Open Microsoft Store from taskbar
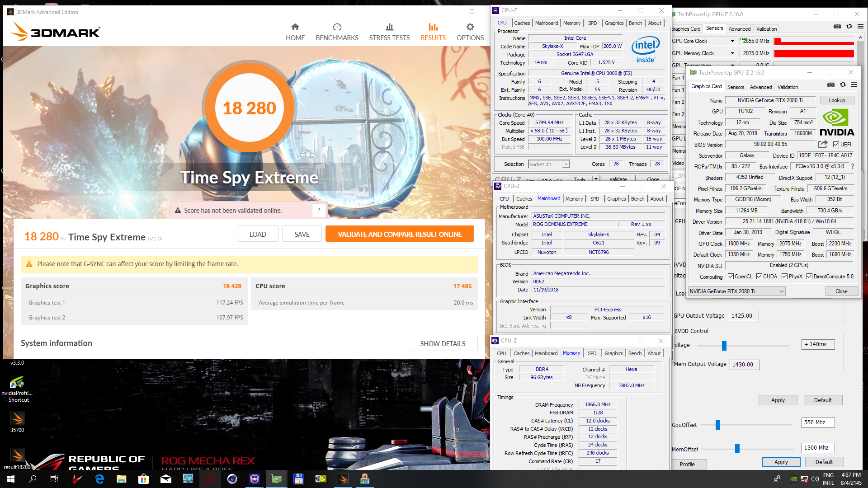 tap(143, 479)
